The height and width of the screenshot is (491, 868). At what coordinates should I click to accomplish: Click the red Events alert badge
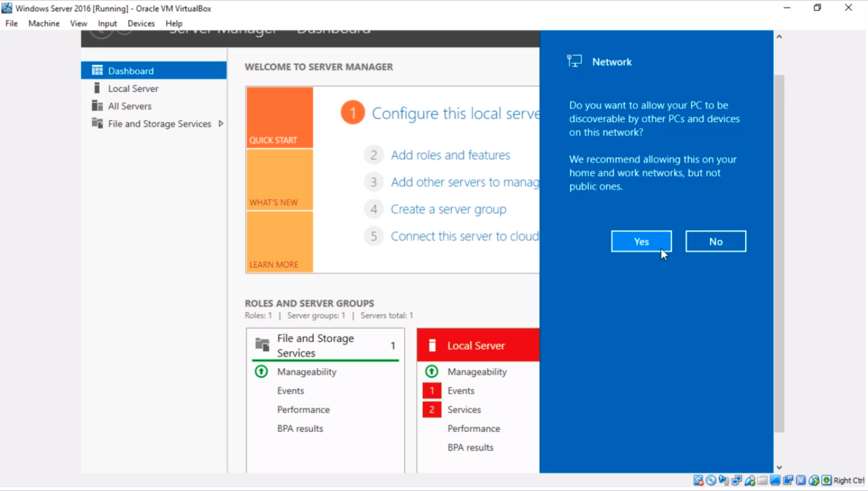coord(431,391)
